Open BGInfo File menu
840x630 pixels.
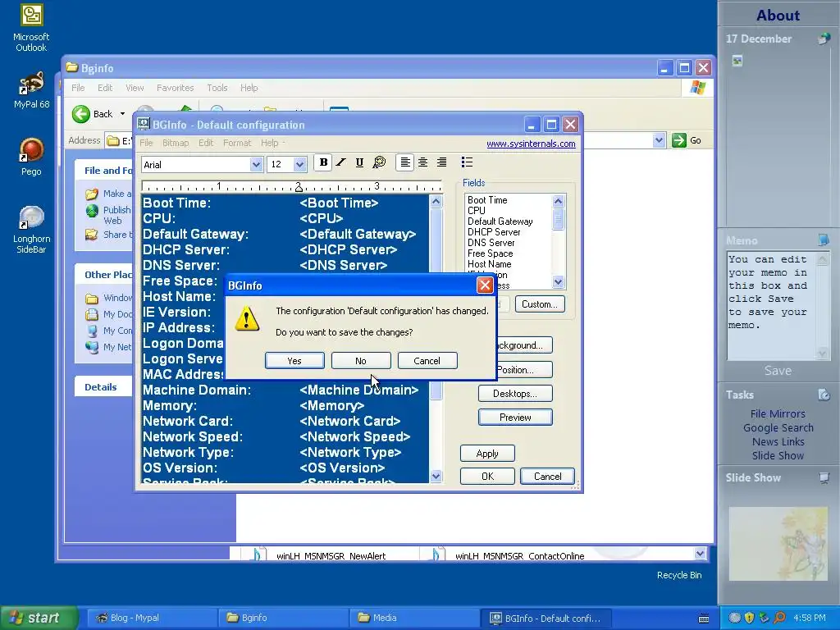pyautogui.click(x=146, y=143)
